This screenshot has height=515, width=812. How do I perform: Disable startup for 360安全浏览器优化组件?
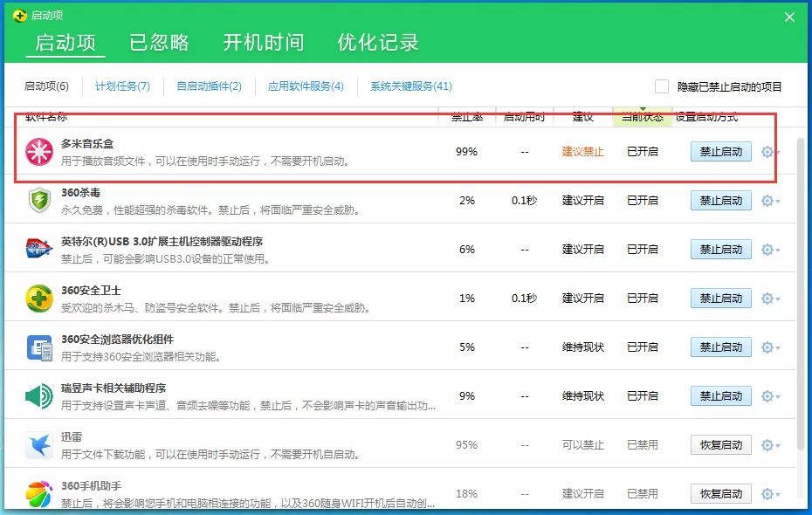point(721,347)
